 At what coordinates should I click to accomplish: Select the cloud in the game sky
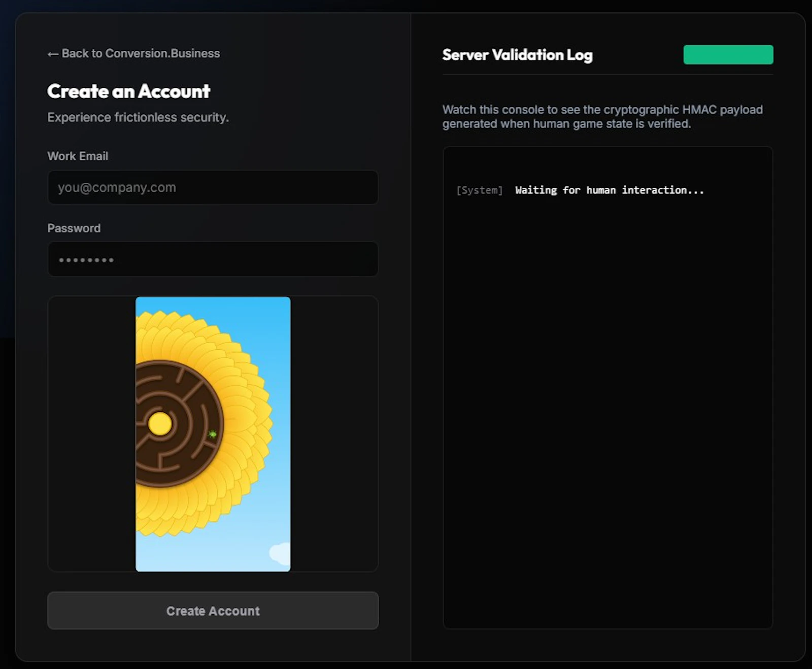click(x=280, y=553)
